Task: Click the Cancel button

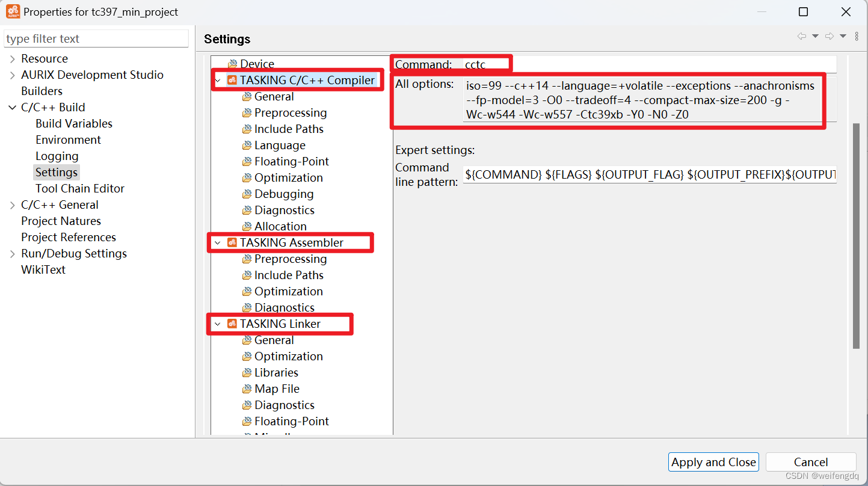Action: click(x=811, y=462)
